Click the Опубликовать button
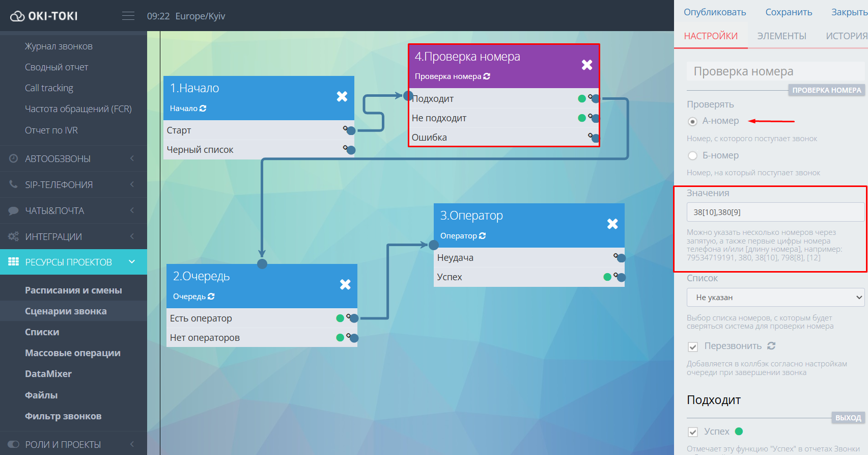Viewport: 868px width, 455px height. tap(715, 12)
